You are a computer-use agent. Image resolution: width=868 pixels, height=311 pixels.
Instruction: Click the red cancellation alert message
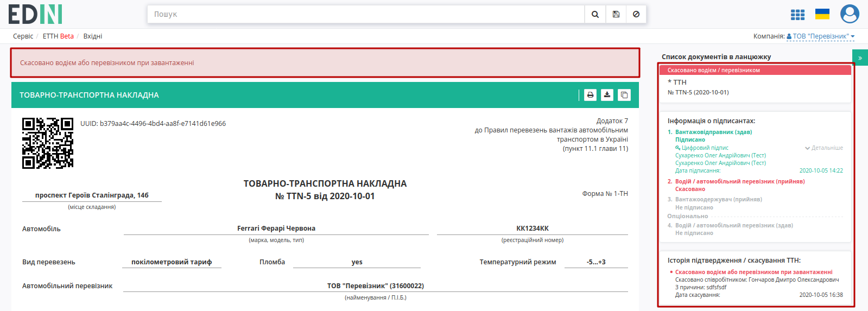tap(325, 63)
